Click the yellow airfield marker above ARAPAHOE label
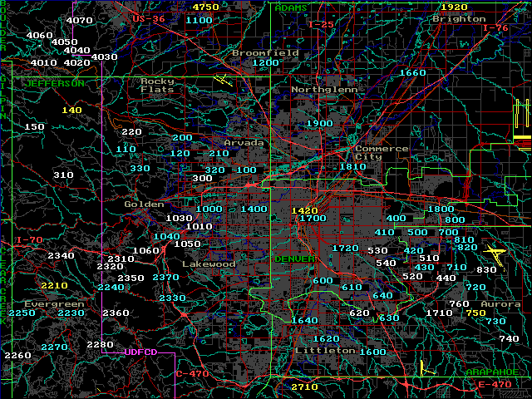This screenshot has width=532, height=399. (x=423, y=367)
